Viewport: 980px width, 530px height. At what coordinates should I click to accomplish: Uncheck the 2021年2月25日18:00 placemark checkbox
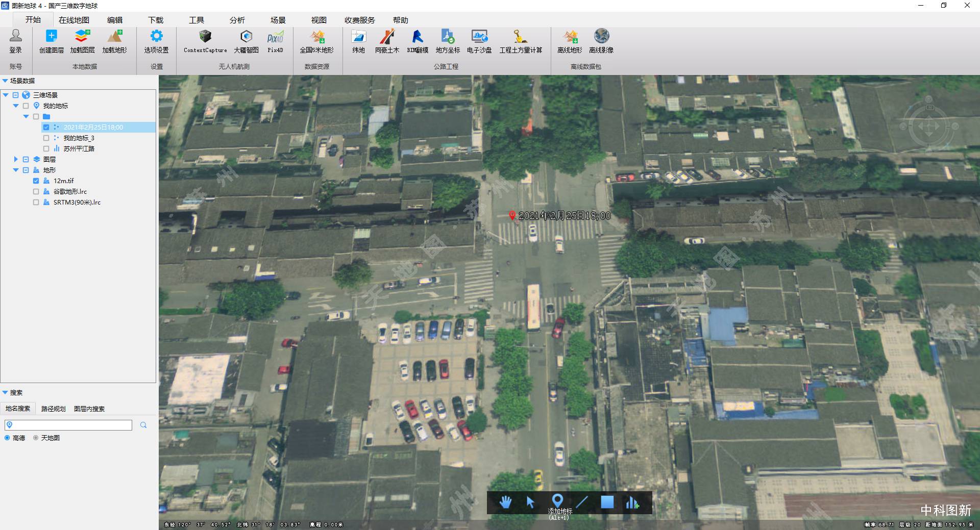46,128
